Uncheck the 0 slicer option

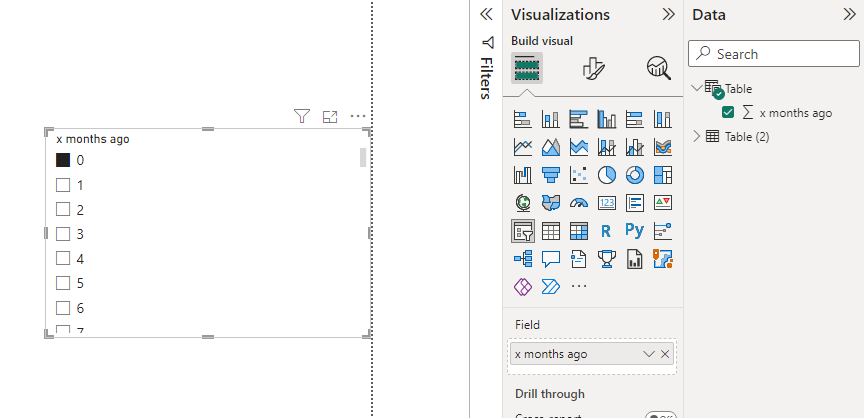(x=63, y=160)
